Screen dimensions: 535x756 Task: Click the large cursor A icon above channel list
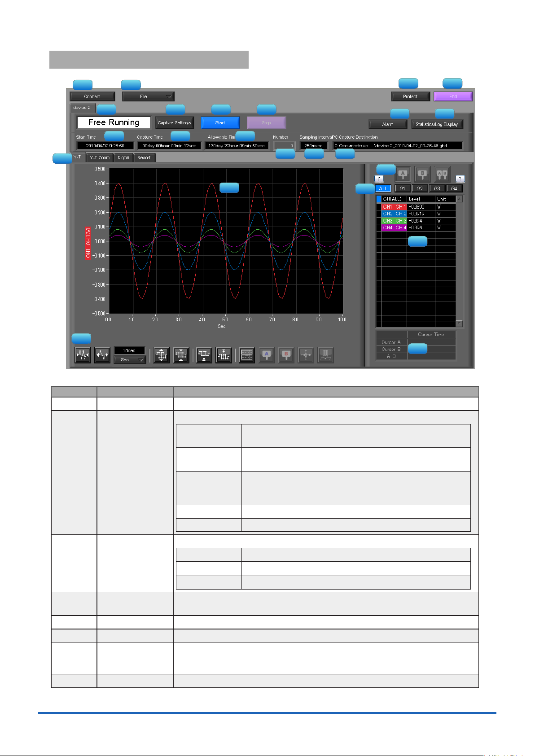(x=403, y=174)
